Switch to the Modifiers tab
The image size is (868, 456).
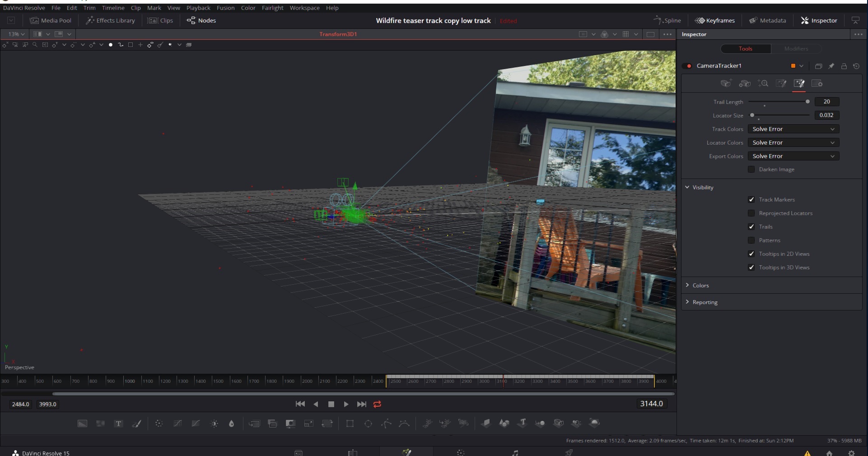pyautogui.click(x=796, y=48)
